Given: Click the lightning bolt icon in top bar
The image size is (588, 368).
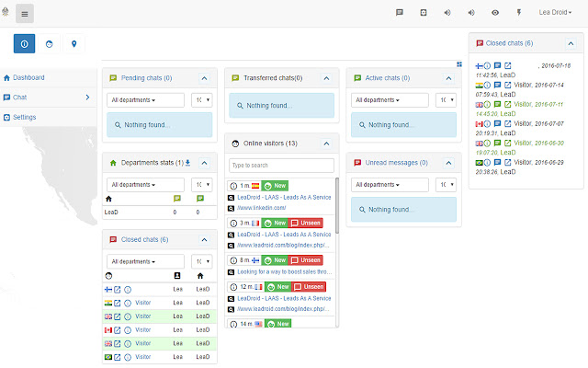Looking at the screenshot, I should pyautogui.click(x=519, y=13).
